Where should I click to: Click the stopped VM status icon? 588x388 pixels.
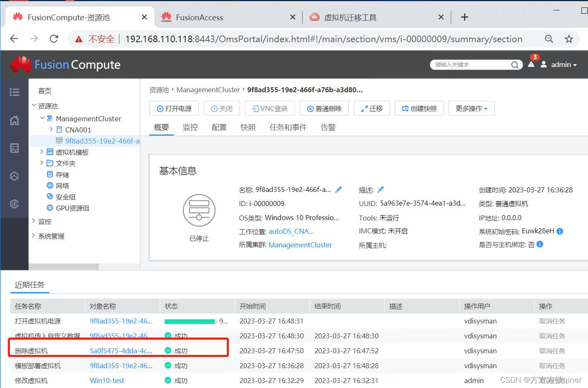click(199, 210)
